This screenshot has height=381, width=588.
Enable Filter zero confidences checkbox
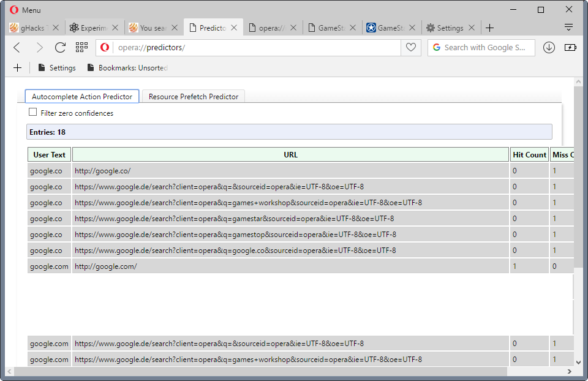33,112
